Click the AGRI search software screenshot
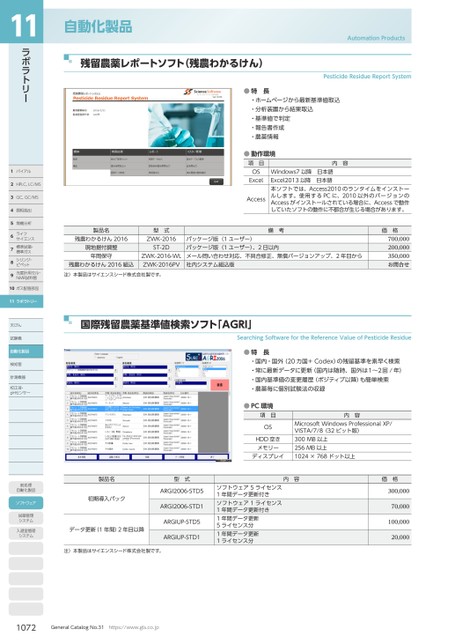Viewport: 455px width, 644px height. (x=147, y=405)
